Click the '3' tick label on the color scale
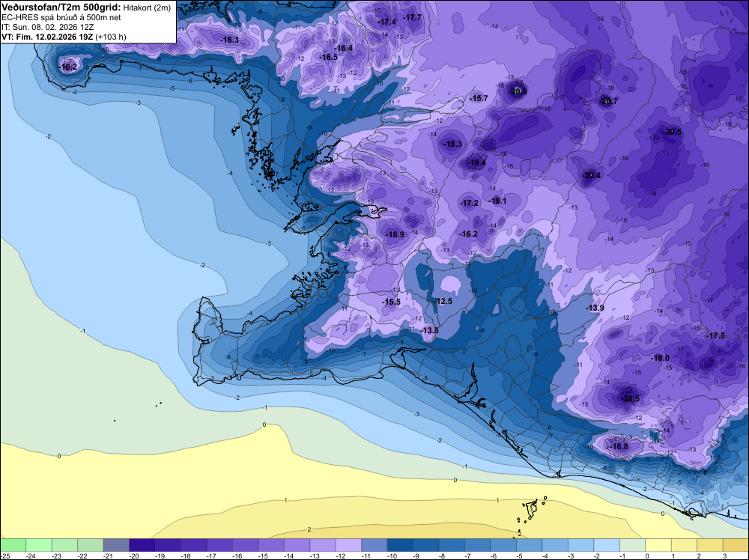The width and height of the screenshot is (749, 560). pyautogui.click(x=724, y=556)
